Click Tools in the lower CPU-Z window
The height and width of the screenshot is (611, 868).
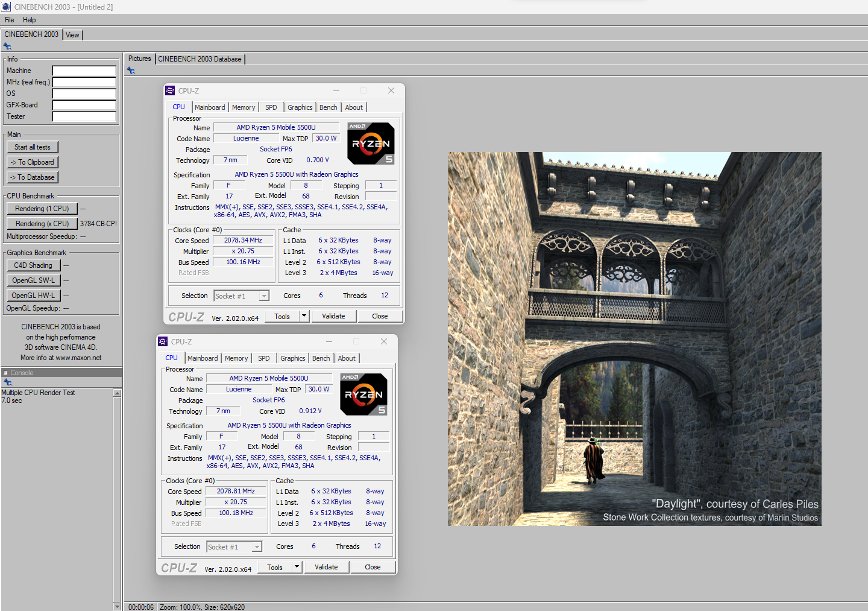pyautogui.click(x=275, y=568)
